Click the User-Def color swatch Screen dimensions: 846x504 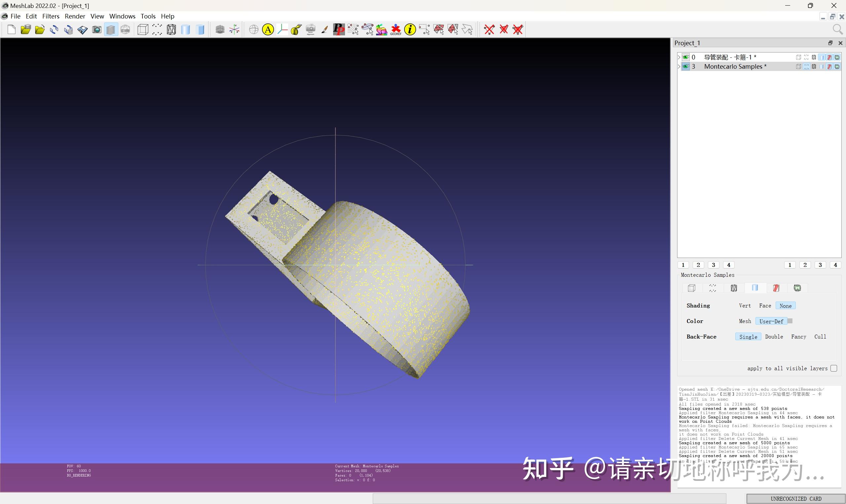pyautogui.click(x=790, y=321)
